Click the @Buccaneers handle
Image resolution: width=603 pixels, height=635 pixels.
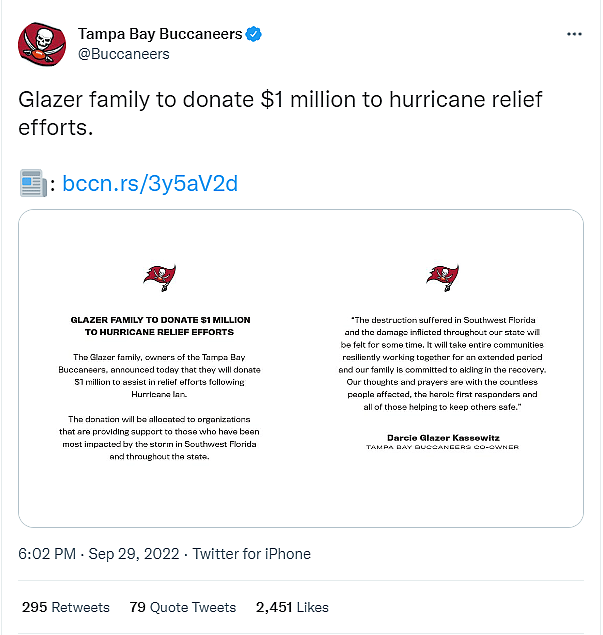[x=123, y=54]
